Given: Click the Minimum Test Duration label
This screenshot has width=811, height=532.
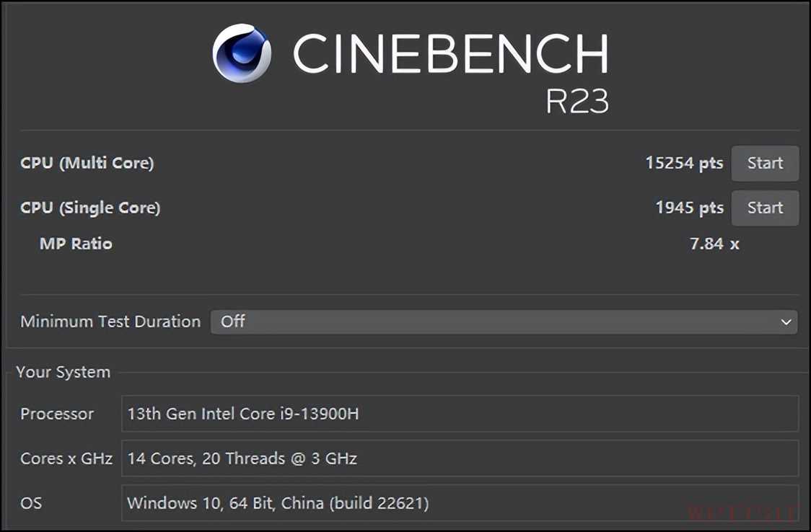Looking at the screenshot, I should click(110, 322).
